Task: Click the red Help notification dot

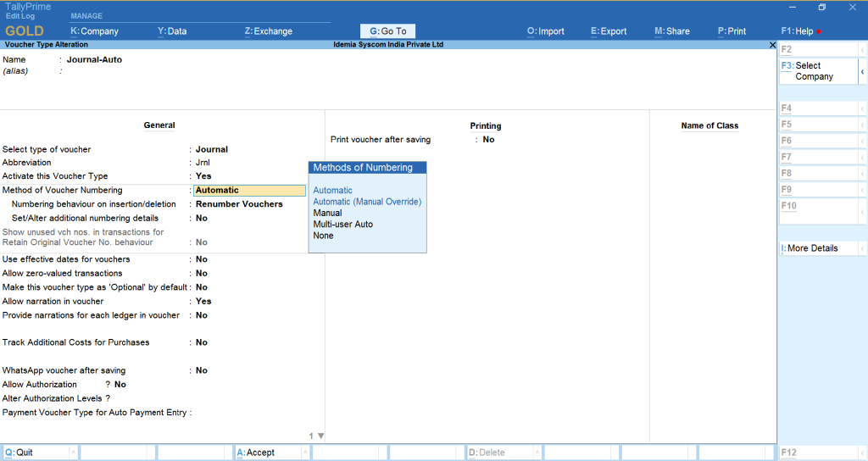Action: [x=819, y=31]
